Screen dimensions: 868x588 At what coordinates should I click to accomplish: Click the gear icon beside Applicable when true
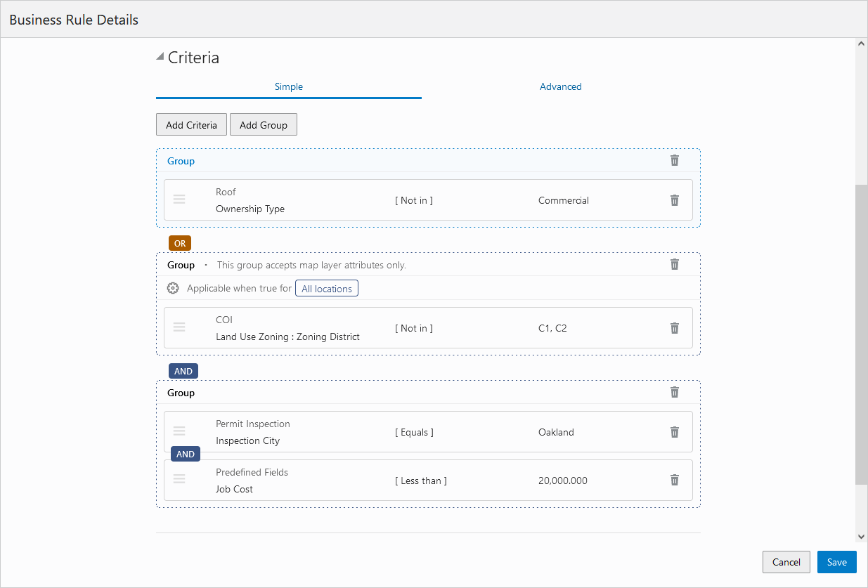[173, 288]
